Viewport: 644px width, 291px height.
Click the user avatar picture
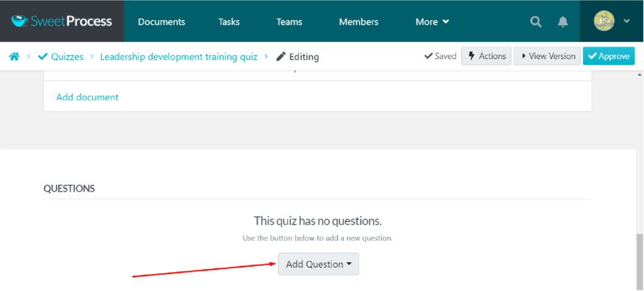[x=604, y=21]
